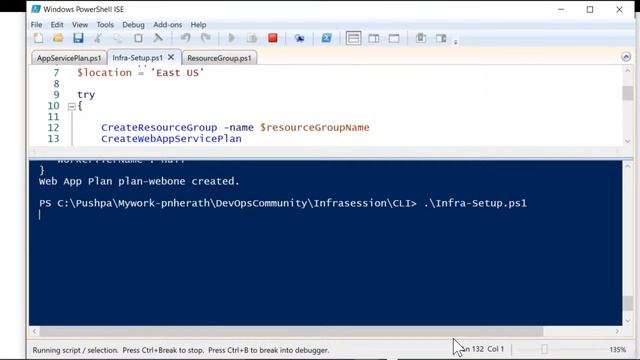This screenshot has height=360, width=640.
Task: Show the command add-on toolbar icon
Action: tap(441, 38)
